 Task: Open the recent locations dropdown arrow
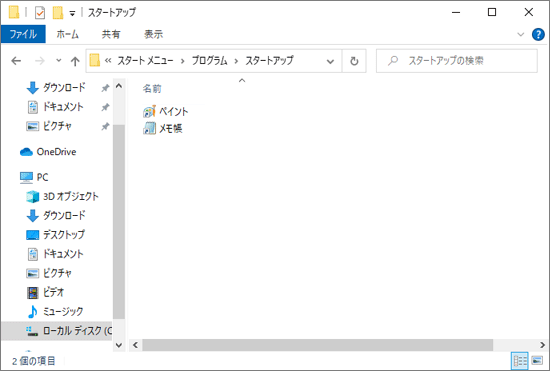pyautogui.click(x=59, y=61)
